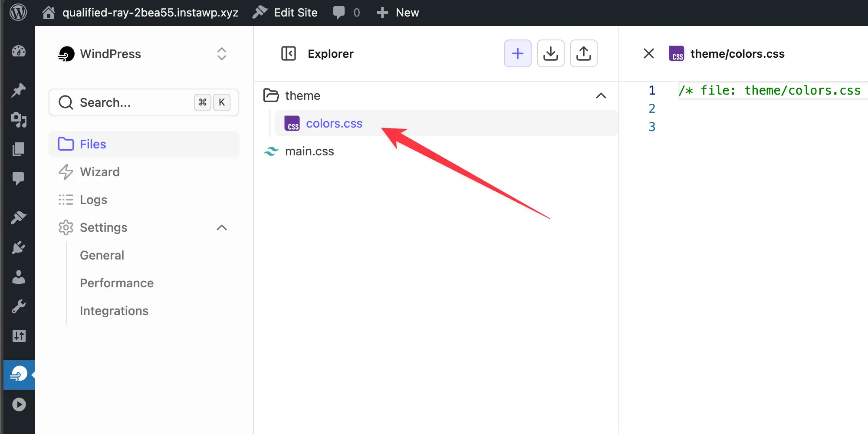Click the upload/export files button

click(584, 53)
